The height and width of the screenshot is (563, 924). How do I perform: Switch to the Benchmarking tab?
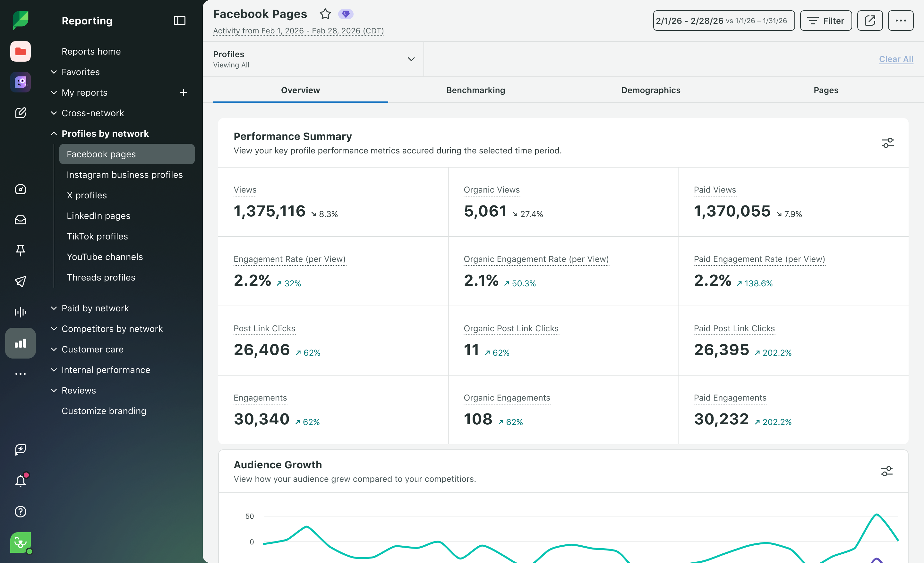[x=475, y=91]
